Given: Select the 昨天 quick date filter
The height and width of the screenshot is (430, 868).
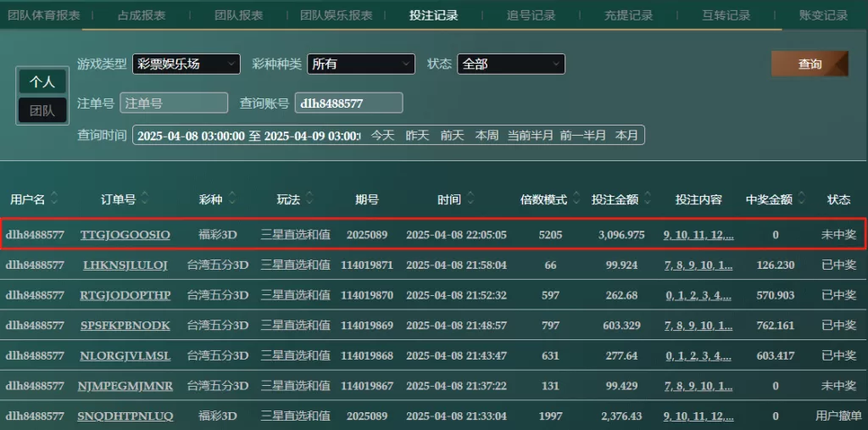Looking at the screenshot, I should tap(417, 135).
